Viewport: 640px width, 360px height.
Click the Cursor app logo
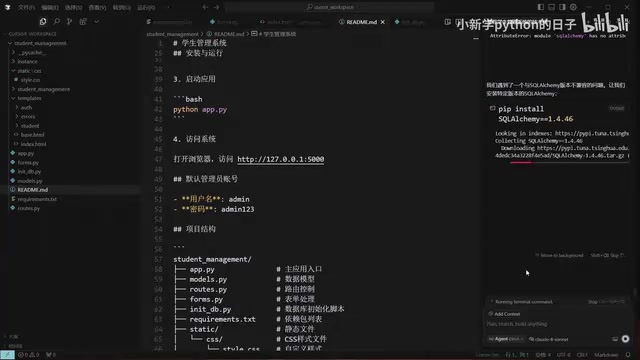coord(8,7)
